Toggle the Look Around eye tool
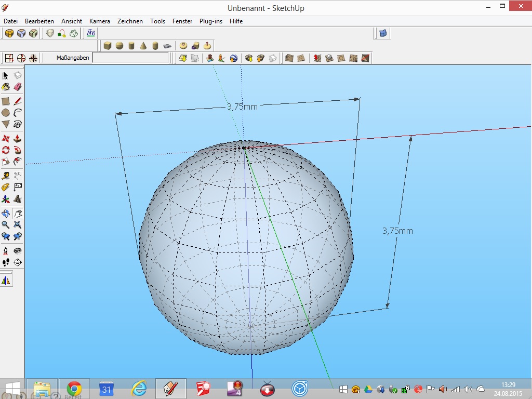 click(18, 250)
